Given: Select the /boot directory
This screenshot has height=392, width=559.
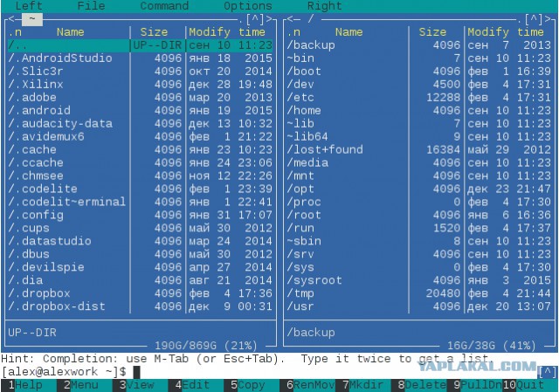Looking at the screenshot, I should [x=419, y=72].
